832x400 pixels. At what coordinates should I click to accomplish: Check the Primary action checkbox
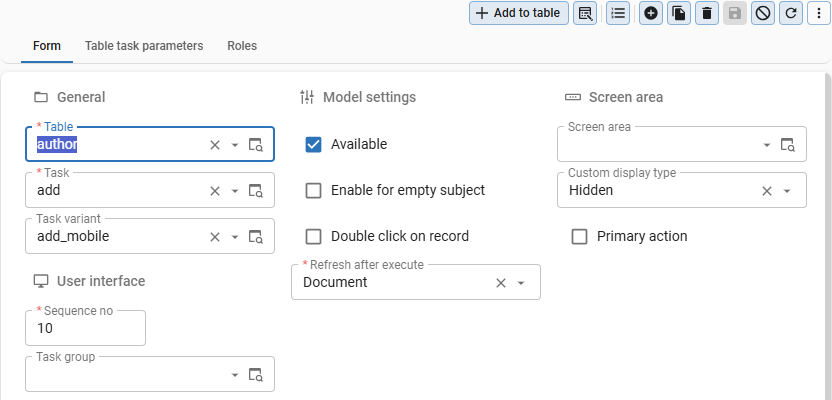579,236
